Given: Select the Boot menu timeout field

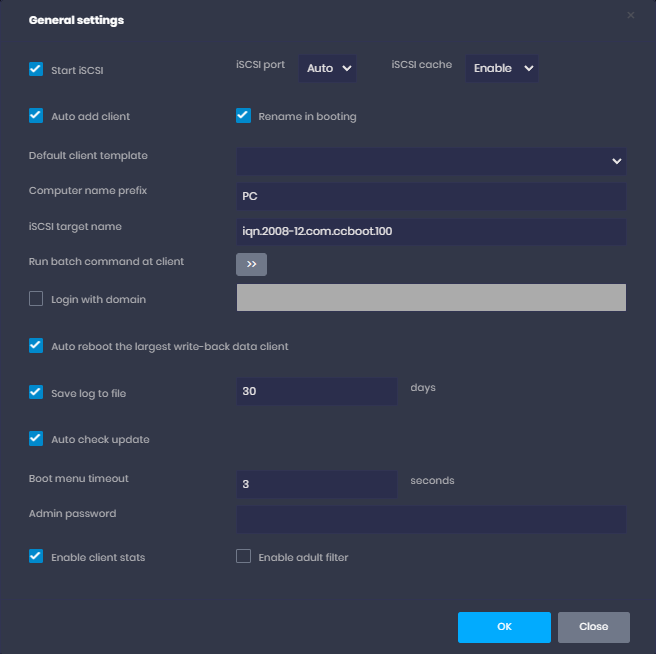Looking at the screenshot, I should [x=316, y=484].
